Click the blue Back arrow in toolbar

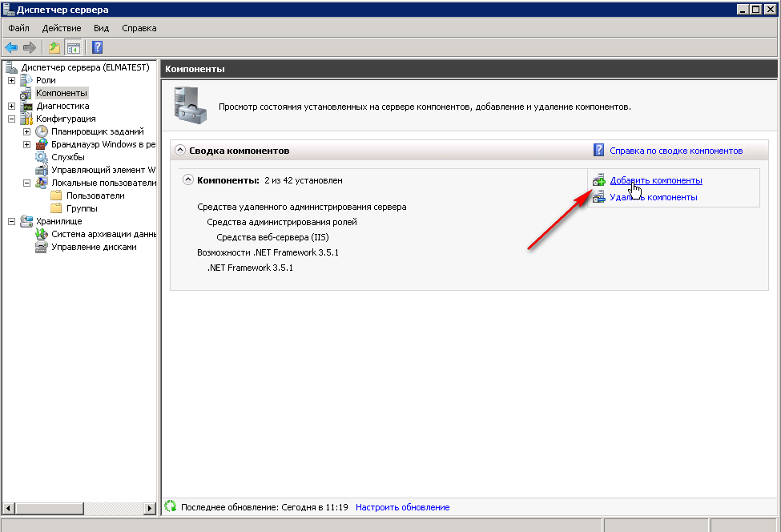[11, 47]
